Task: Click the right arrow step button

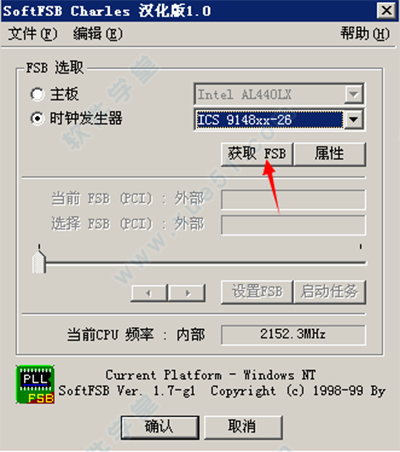Action: (x=187, y=293)
